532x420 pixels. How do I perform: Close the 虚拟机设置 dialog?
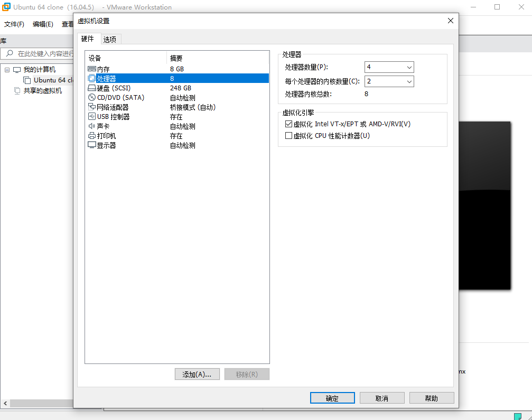451,21
